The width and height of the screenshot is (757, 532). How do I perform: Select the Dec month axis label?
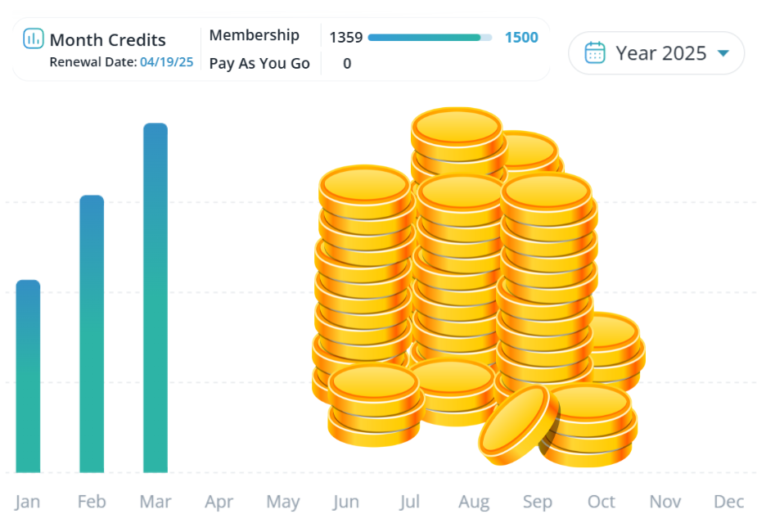728,502
